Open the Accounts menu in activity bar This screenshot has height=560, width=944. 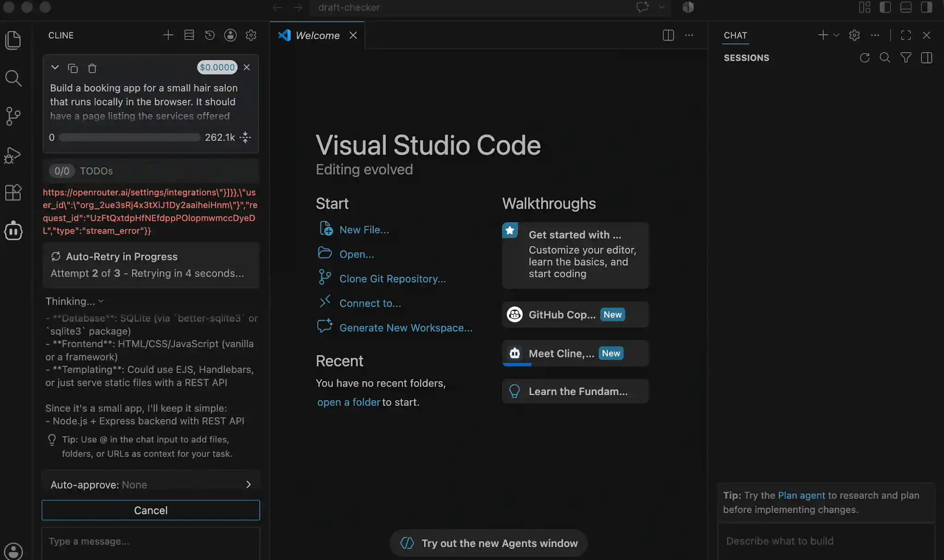(x=13, y=551)
